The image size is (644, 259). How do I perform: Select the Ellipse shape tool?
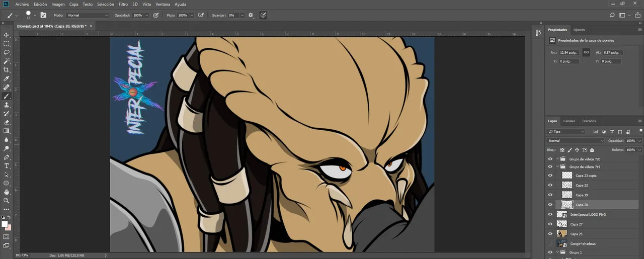coord(7,183)
